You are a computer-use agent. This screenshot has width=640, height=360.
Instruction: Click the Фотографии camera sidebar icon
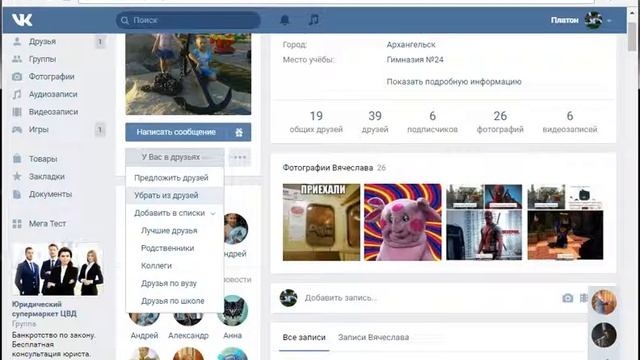pos(17,76)
